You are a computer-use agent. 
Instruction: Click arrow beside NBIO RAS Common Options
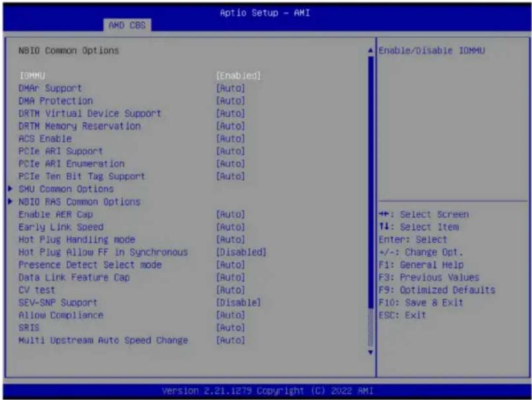tap(10, 202)
